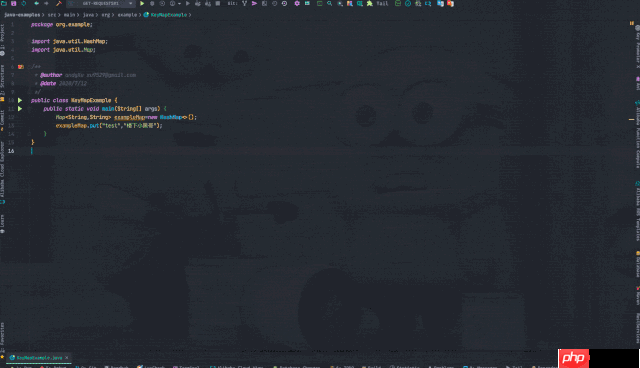Click the Save All toolbar icon
This screenshot has height=368, width=640.
[13, 4]
